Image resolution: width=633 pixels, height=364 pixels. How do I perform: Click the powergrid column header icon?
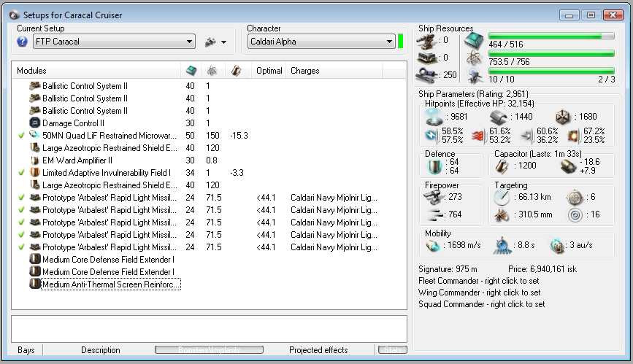pos(212,71)
